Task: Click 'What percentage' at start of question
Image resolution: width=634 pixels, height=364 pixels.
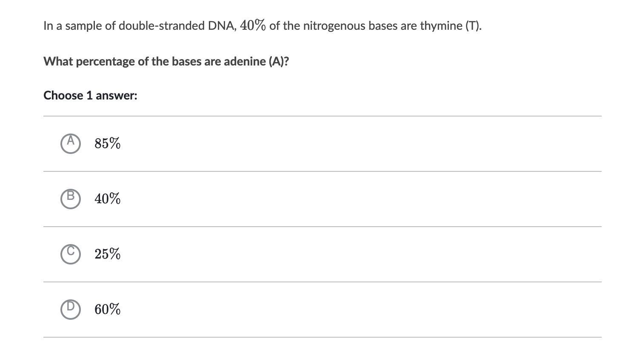Action: [89, 62]
